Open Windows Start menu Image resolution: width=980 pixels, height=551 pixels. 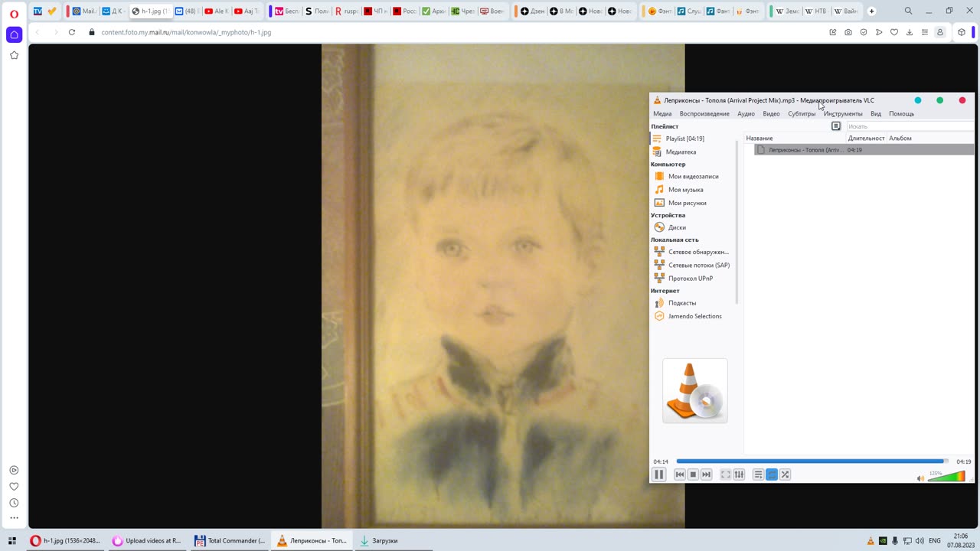pyautogui.click(x=12, y=540)
